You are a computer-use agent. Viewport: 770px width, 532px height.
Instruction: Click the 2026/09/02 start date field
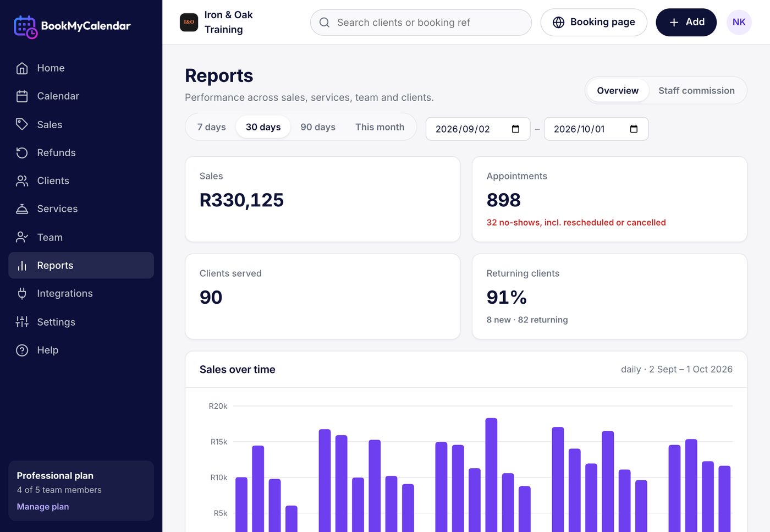[477, 129]
